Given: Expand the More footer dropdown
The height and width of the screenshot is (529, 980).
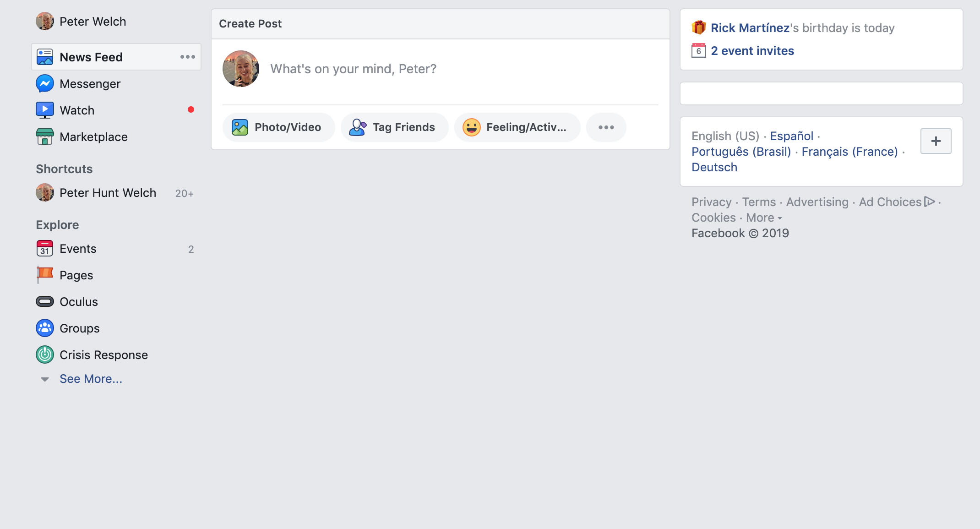Looking at the screenshot, I should point(764,218).
